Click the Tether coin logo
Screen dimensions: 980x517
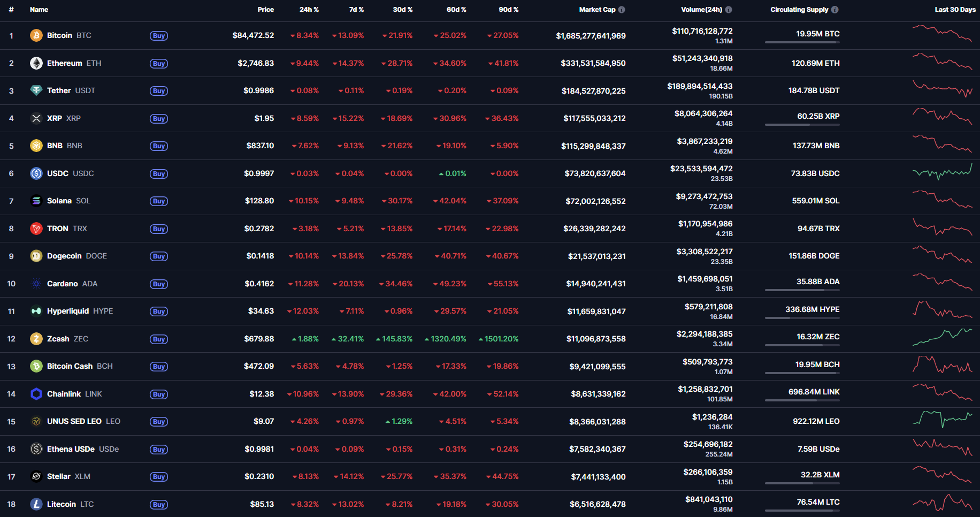(36, 90)
